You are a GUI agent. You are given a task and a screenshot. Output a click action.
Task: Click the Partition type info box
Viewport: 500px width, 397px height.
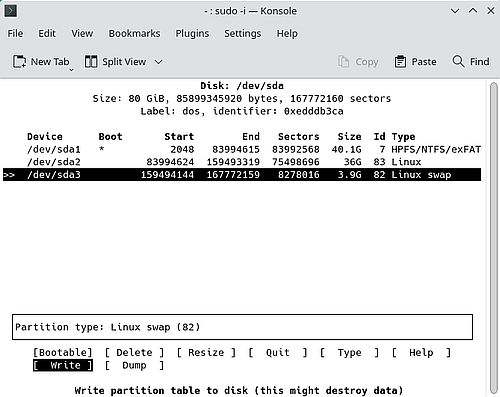point(242,327)
